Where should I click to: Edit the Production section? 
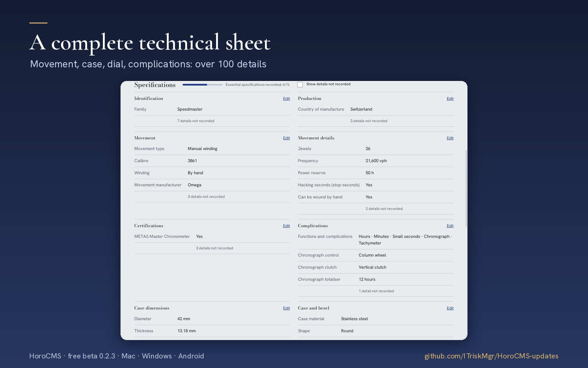450,99
